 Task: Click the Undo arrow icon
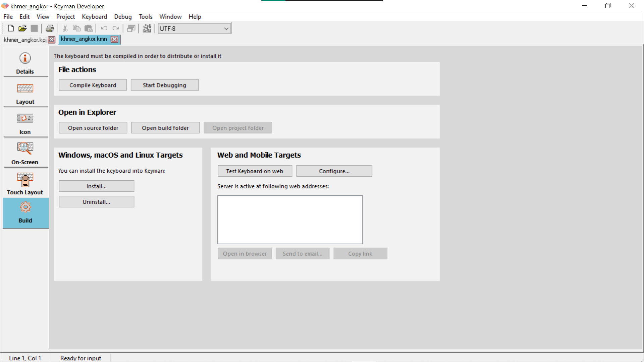tap(104, 28)
